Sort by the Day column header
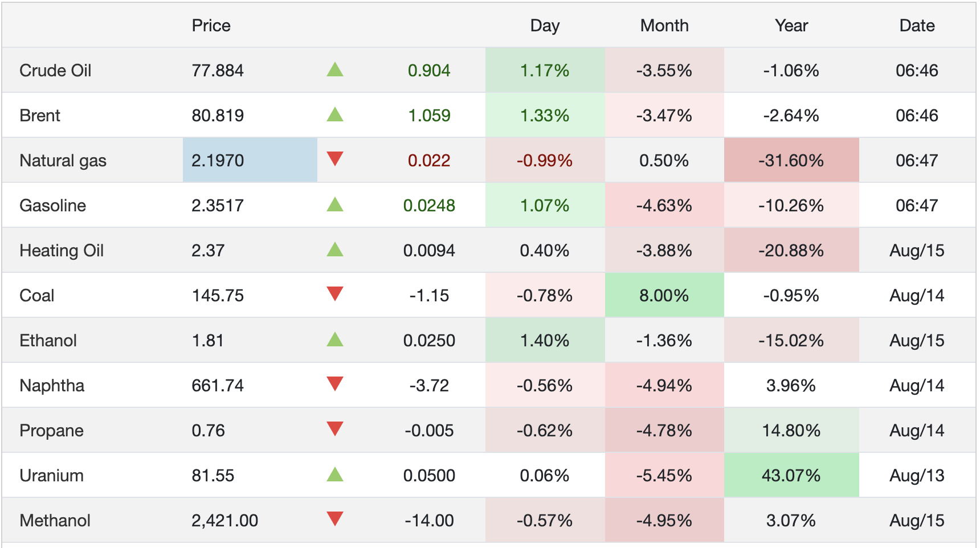 545,26
